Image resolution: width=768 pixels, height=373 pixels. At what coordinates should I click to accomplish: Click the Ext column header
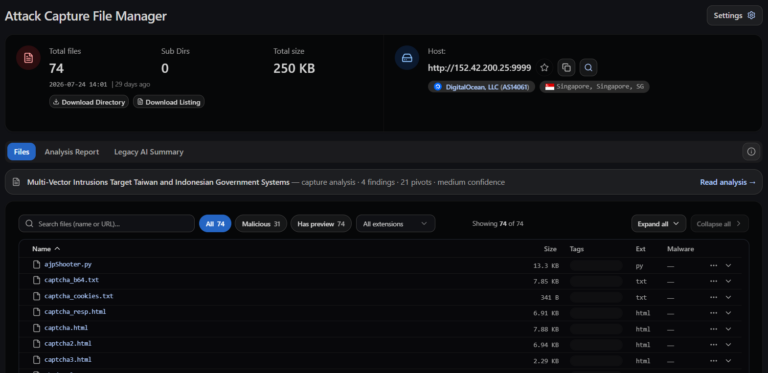640,249
